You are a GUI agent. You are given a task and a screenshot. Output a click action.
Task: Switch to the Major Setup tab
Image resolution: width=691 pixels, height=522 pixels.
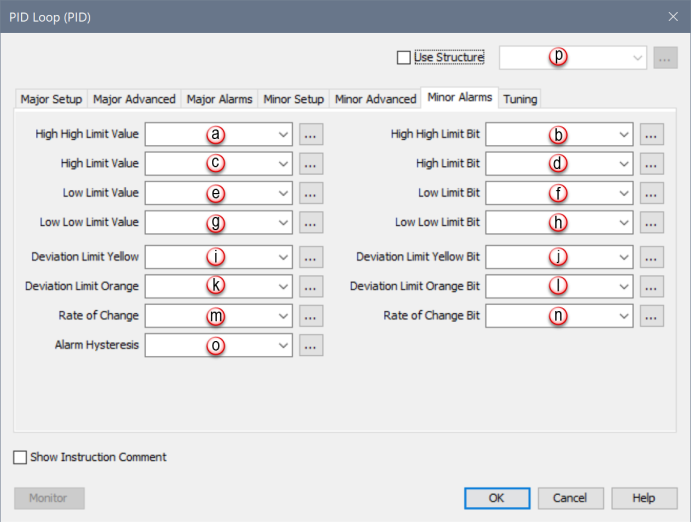(x=51, y=99)
